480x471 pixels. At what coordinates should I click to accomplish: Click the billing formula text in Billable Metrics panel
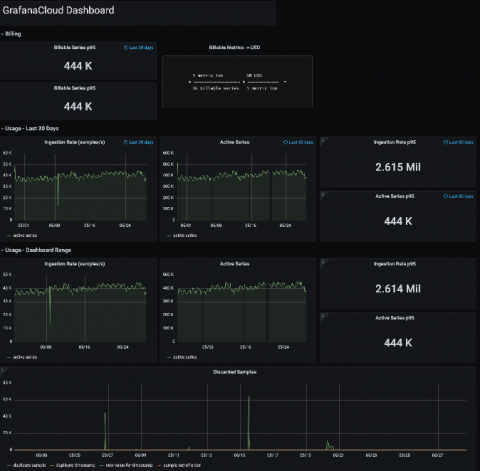[237, 82]
